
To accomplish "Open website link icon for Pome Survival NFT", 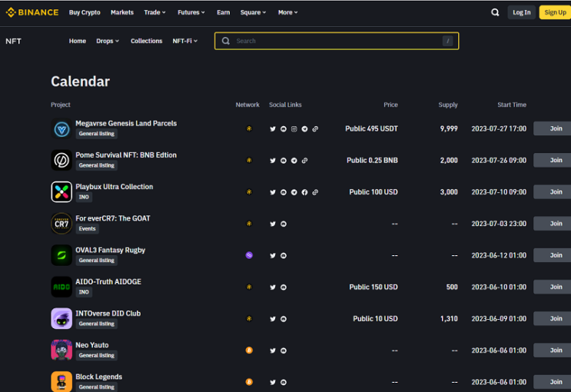I will 304,161.
